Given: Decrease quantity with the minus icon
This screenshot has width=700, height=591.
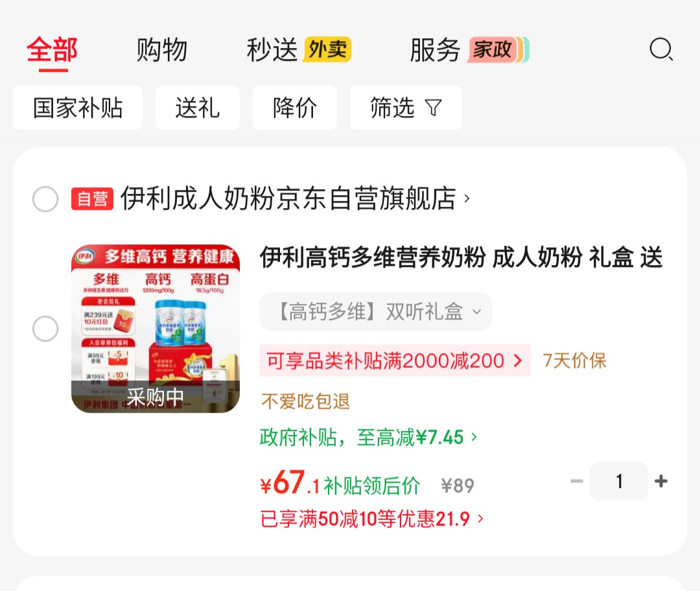Looking at the screenshot, I should point(577,481).
